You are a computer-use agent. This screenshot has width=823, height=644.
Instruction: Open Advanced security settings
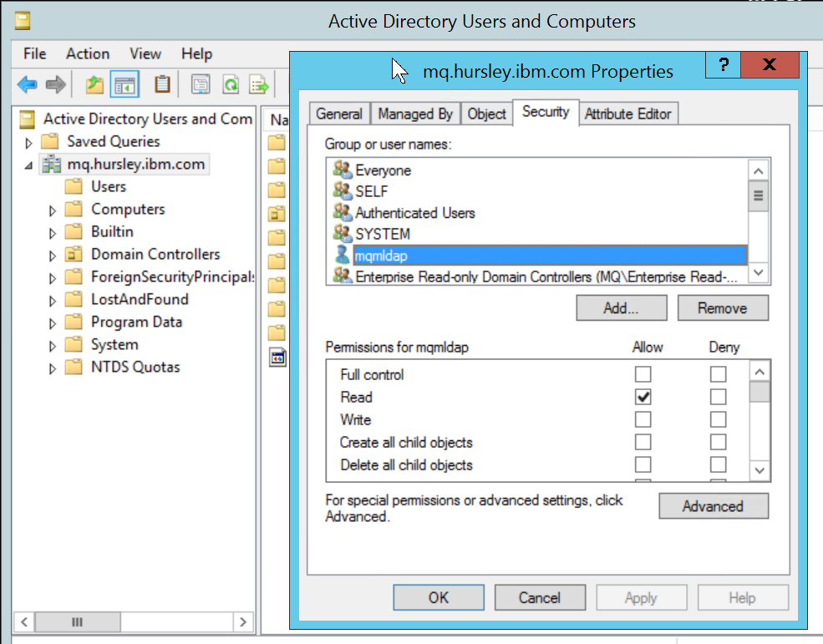point(714,506)
